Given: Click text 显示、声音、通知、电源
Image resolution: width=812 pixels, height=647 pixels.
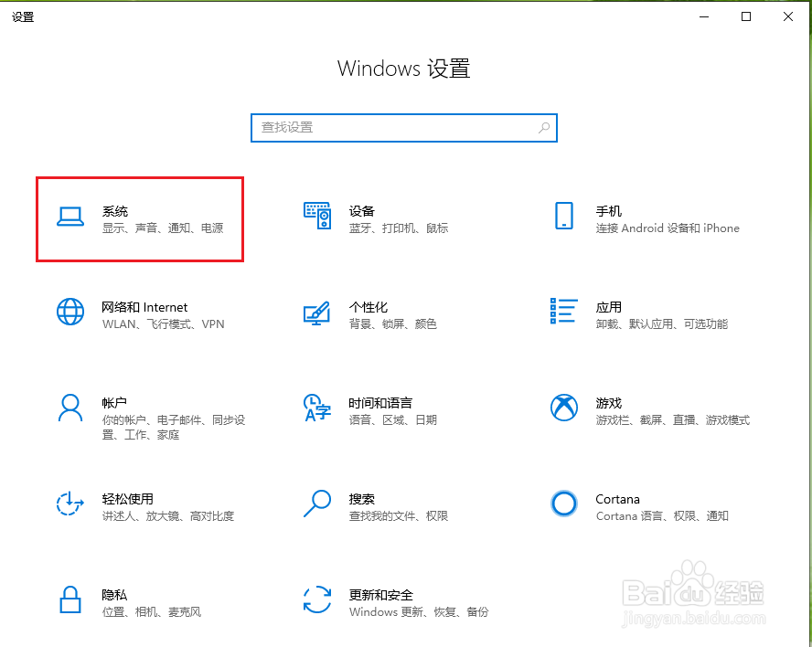Looking at the screenshot, I should coord(163,228).
